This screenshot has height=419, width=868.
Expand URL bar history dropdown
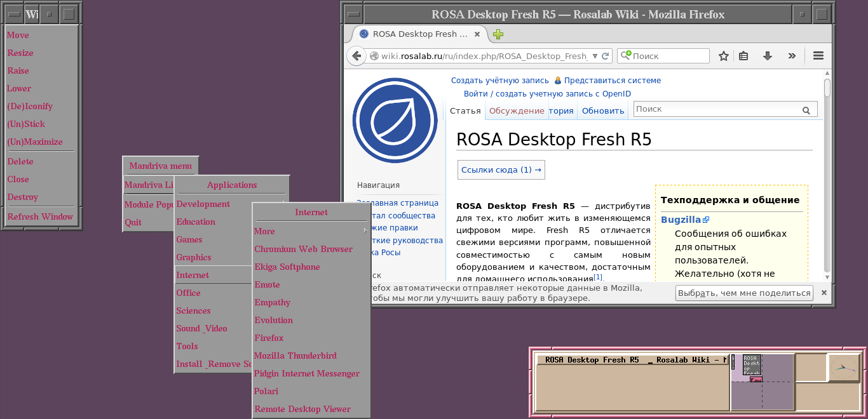pos(595,56)
